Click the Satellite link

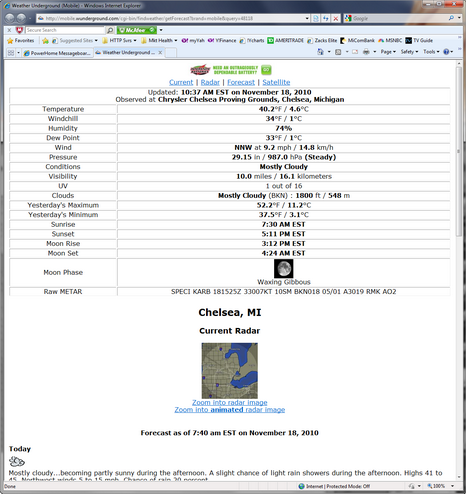click(276, 82)
